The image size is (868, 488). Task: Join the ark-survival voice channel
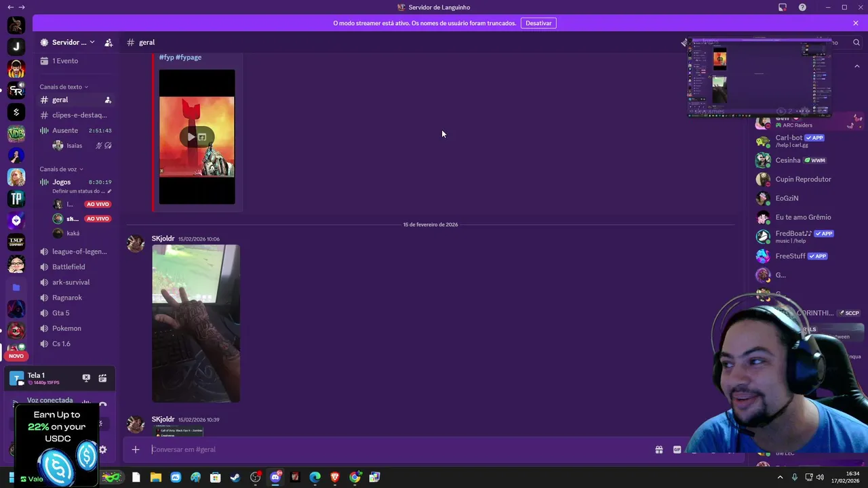coord(75,282)
